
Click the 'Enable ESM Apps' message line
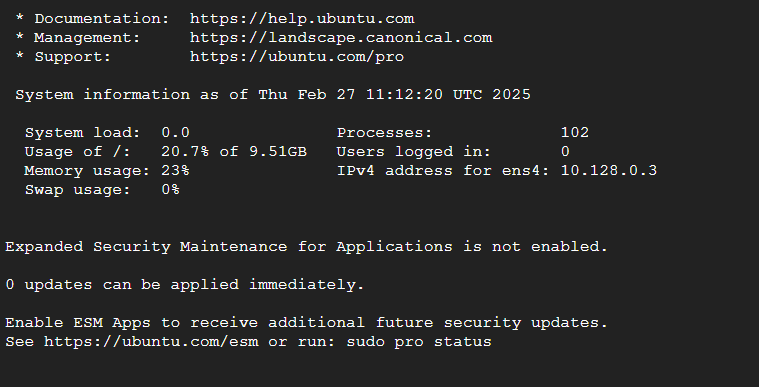306,323
